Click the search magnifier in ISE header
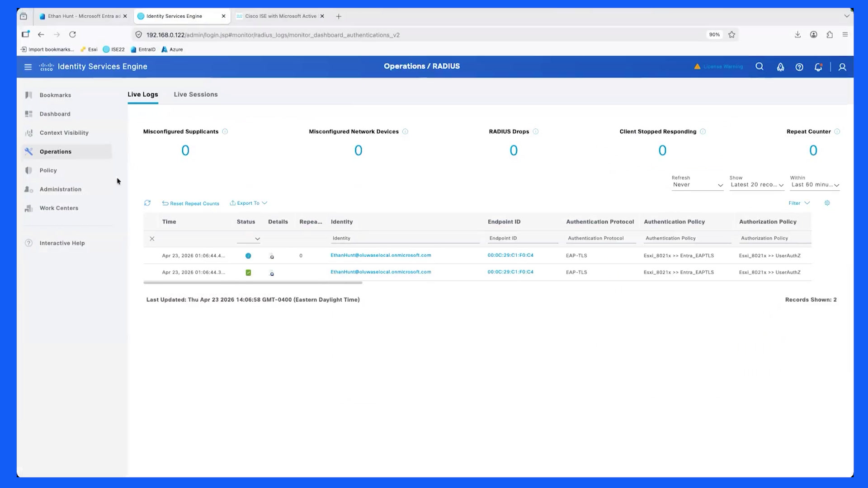 (759, 67)
